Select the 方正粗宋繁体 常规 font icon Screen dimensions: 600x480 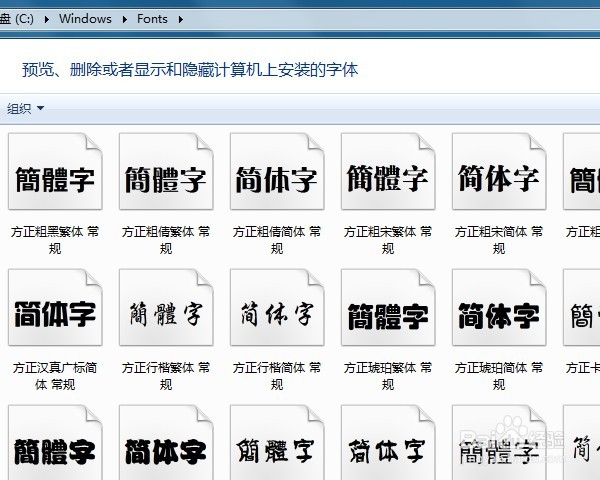coord(388,171)
